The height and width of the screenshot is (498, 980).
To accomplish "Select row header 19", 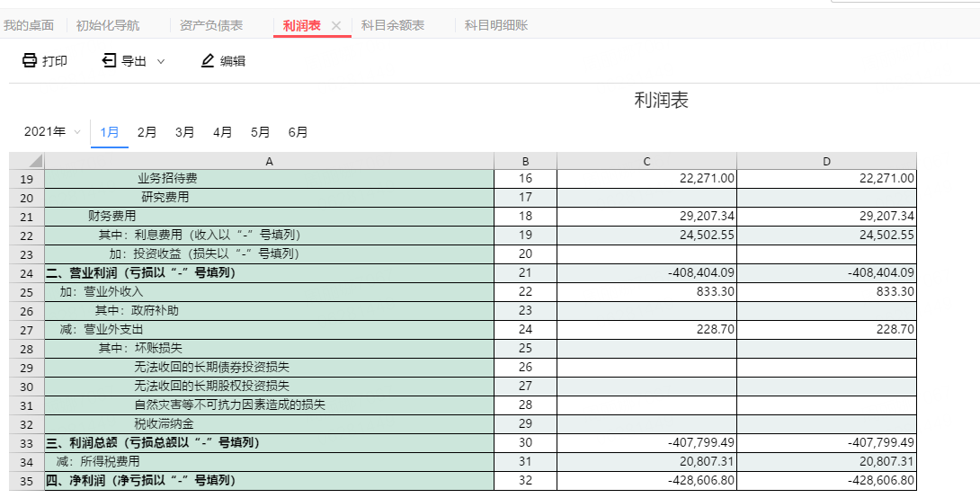I will (x=27, y=179).
